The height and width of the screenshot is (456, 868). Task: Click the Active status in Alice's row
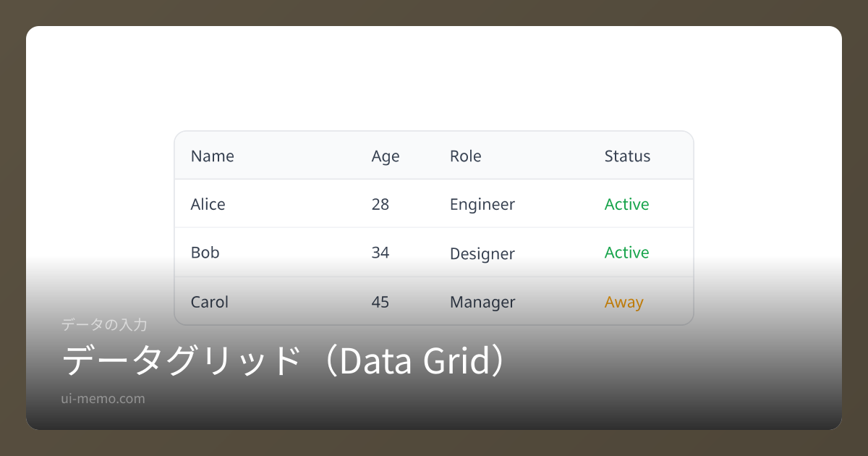point(626,205)
